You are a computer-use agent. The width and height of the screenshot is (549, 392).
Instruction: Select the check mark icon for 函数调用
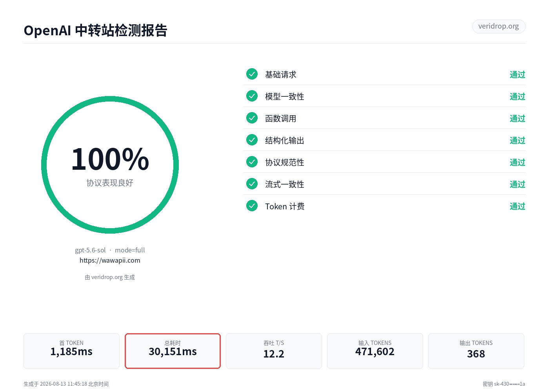[x=252, y=118]
